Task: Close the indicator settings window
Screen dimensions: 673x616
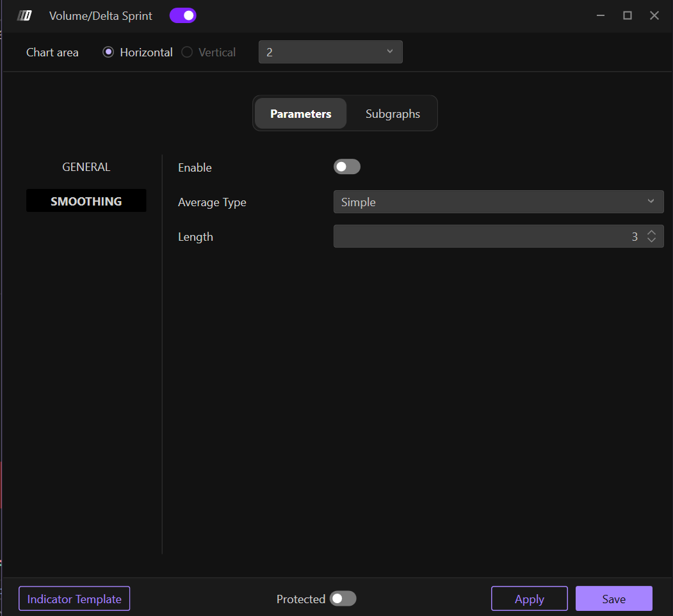Action: 654,16
